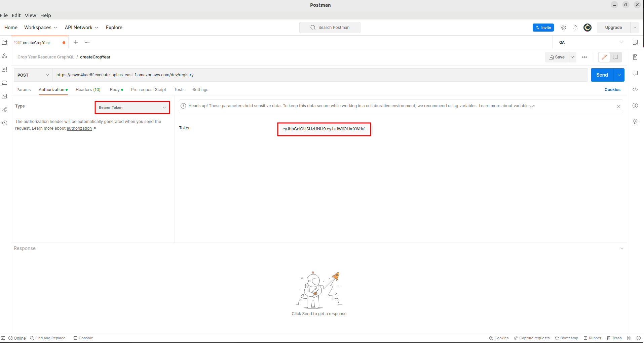Image resolution: width=644 pixels, height=343 pixels.
Task: Open the Flows sidebar icon
Action: (4, 110)
